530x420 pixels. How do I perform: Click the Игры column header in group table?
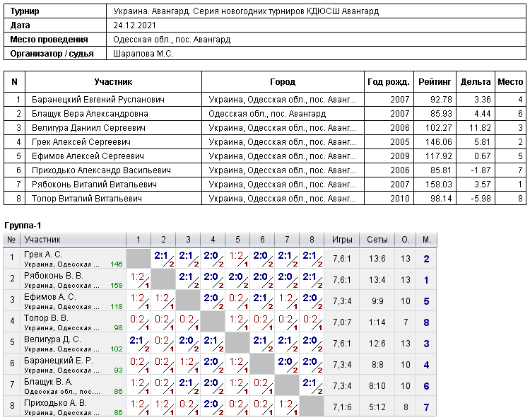pyautogui.click(x=342, y=240)
